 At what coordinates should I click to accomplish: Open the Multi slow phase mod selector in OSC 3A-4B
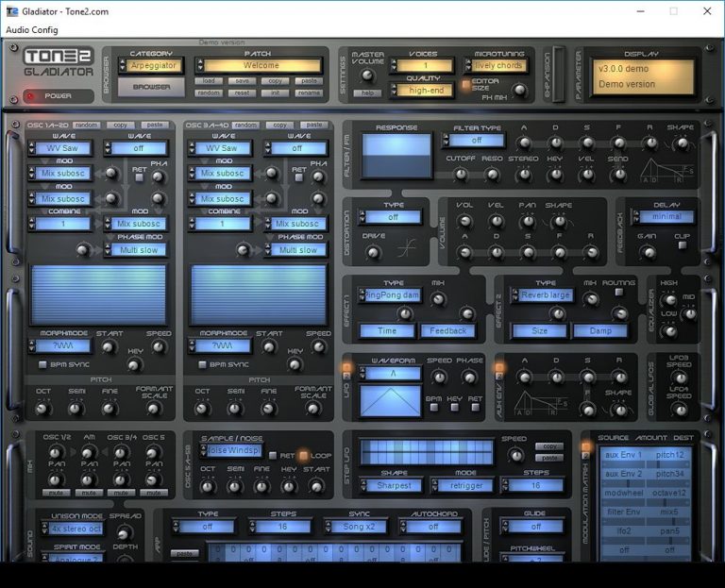point(295,250)
